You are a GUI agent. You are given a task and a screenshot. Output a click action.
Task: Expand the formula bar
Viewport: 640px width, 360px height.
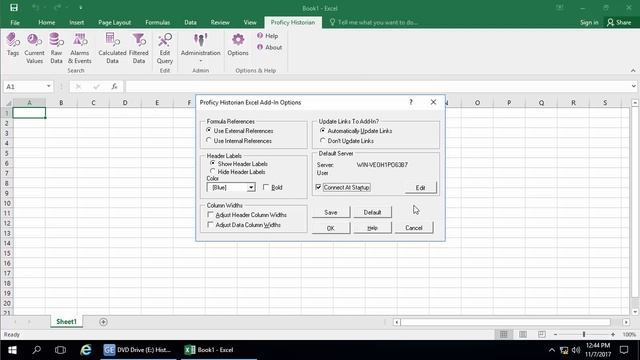click(x=633, y=86)
